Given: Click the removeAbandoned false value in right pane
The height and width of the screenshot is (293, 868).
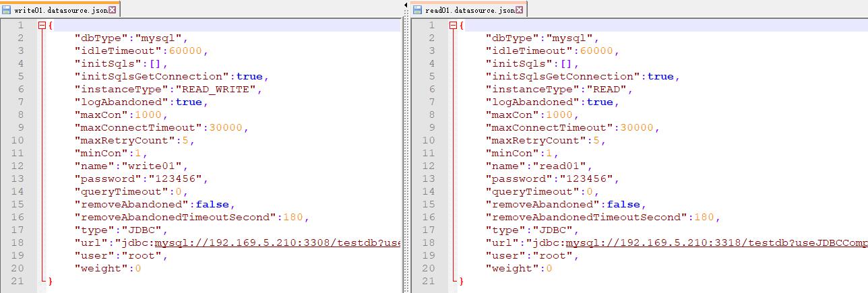Looking at the screenshot, I should pyautogui.click(x=623, y=204).
